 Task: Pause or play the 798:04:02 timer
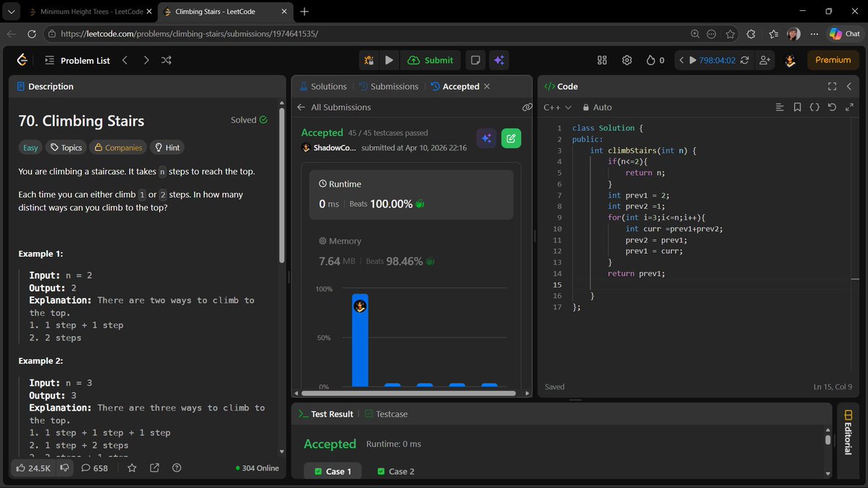(x=693, y=60)
